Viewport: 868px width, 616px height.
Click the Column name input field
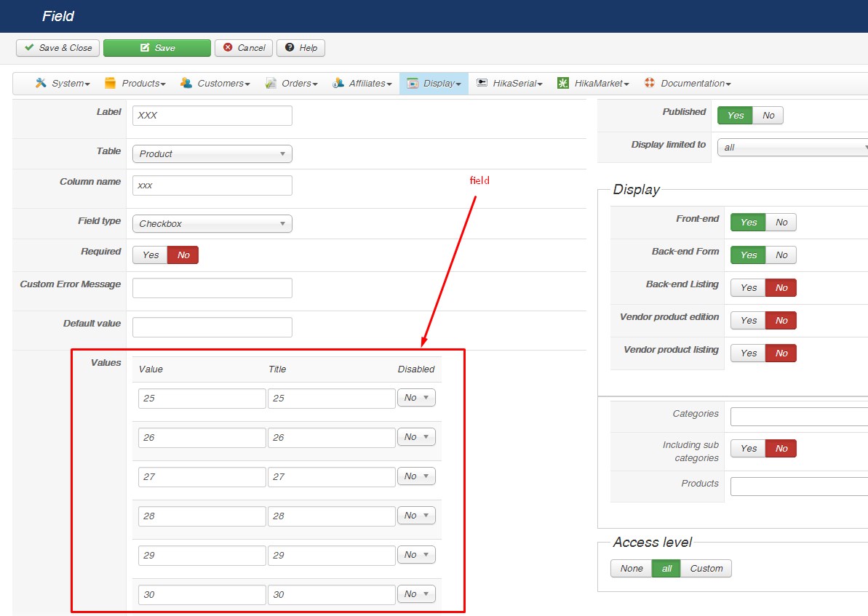pyautogui.click(x=212, y=185)
